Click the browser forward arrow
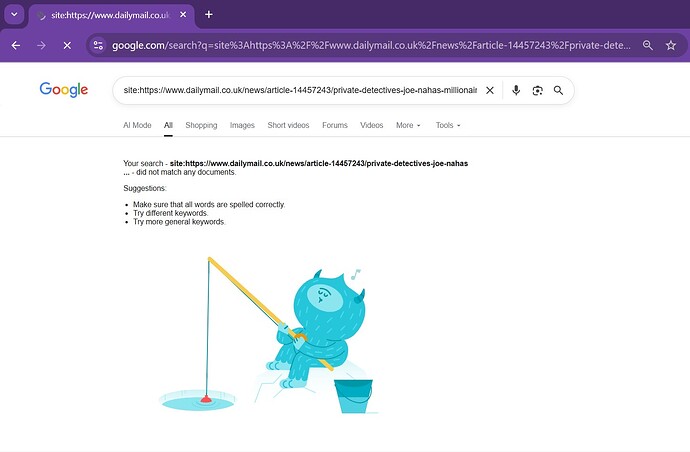 click(x=41, y=45)
